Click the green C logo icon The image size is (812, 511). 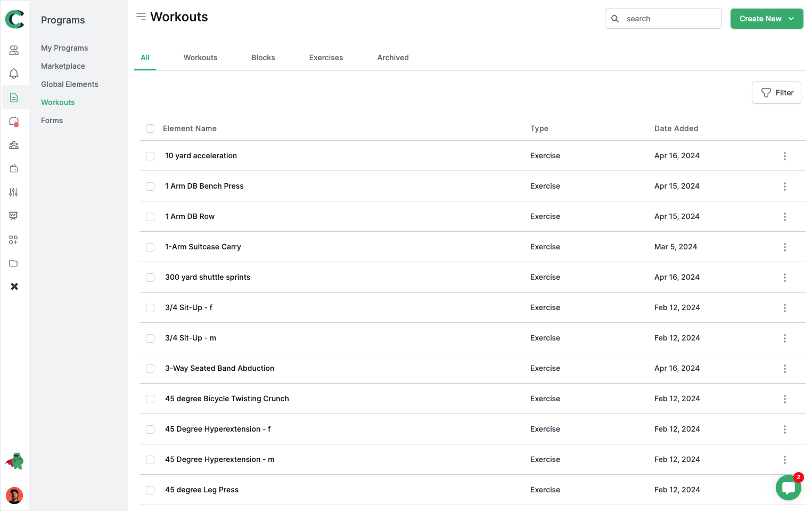coord(14,19)
